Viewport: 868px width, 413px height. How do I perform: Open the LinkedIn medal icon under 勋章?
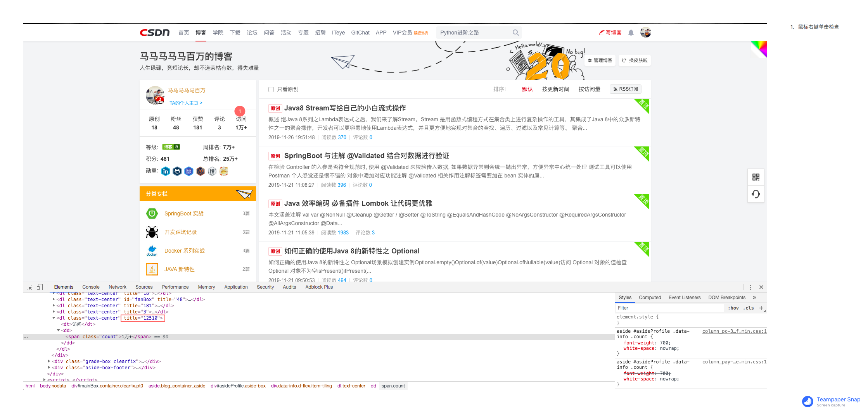166,171
